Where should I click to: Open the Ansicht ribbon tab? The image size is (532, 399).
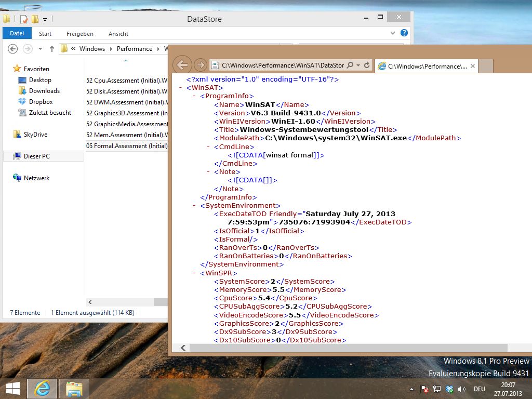point(118,34)
